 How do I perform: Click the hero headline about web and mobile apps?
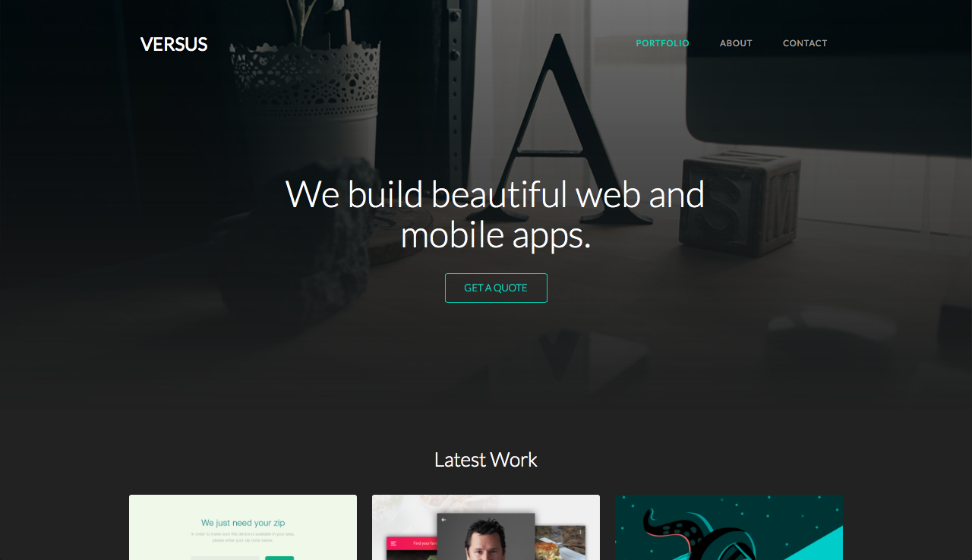(495, 215)
